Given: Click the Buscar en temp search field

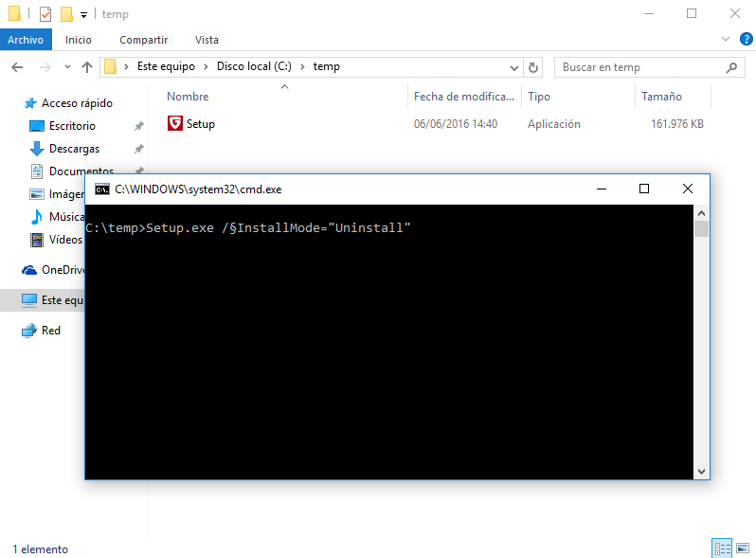Looking at the screenshot, I should [639, 67].
